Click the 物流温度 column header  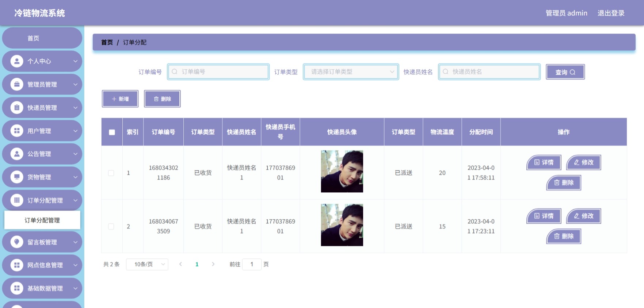click(442, 132)
